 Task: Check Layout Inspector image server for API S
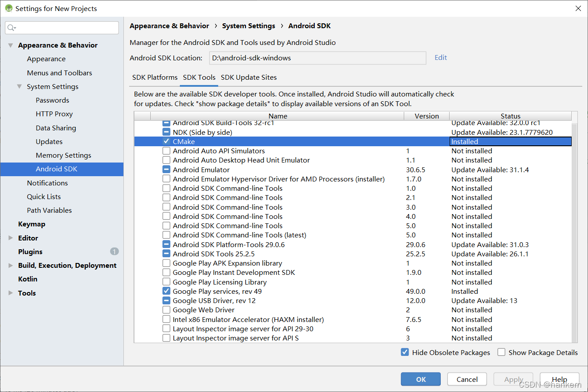tap(166, 338)
